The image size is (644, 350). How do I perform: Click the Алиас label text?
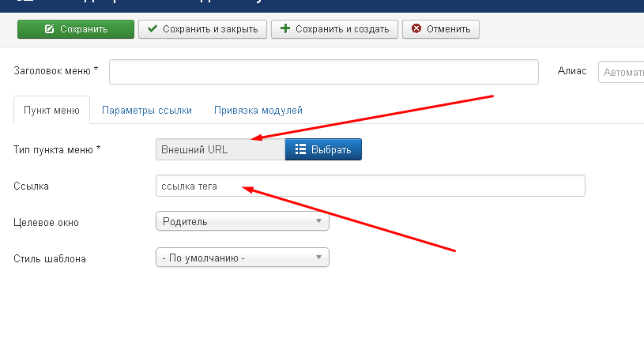pyautogui.click(x=572, y=70)
